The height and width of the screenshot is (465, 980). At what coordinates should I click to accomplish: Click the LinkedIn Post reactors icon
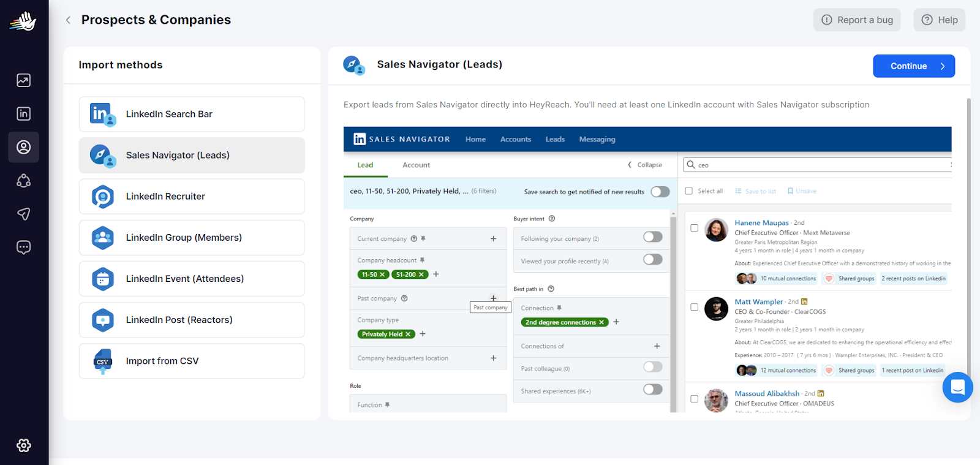point(102,320)
